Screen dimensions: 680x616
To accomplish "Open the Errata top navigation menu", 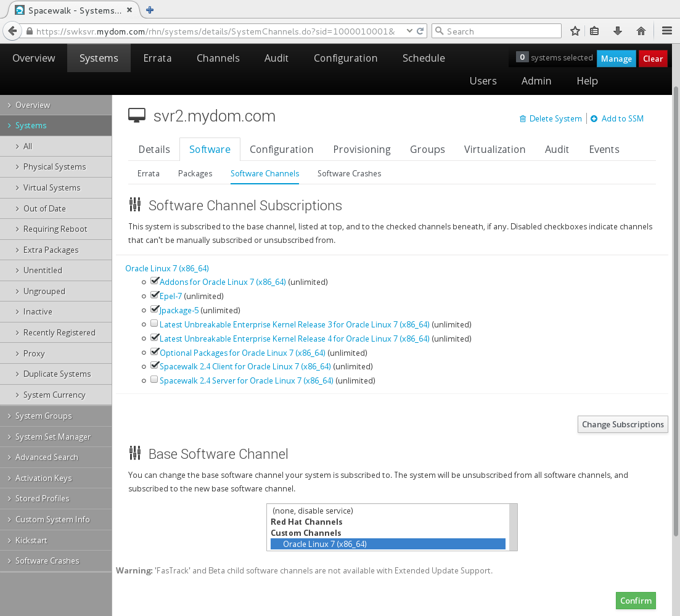I will coord(157,58).
